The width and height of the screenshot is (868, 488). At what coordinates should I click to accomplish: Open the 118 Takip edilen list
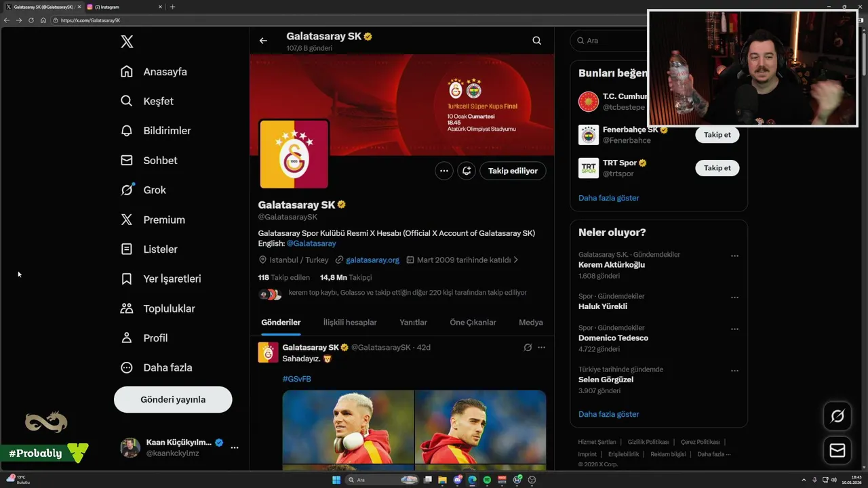click(284, 277)
